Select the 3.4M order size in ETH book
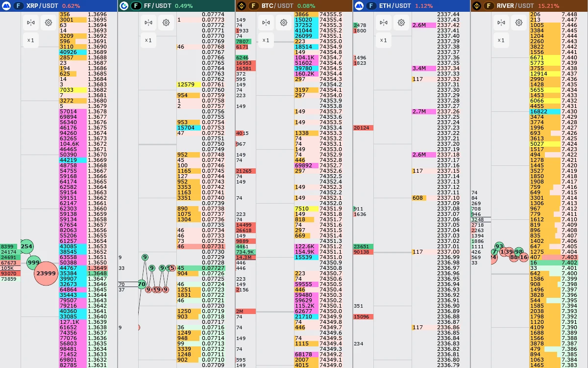The image size is (588, 368). coord(424,68)
